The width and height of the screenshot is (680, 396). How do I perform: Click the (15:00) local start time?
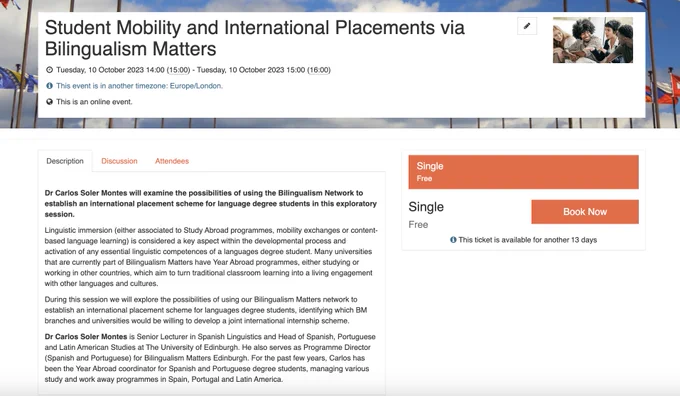click(x=179, y=70)
